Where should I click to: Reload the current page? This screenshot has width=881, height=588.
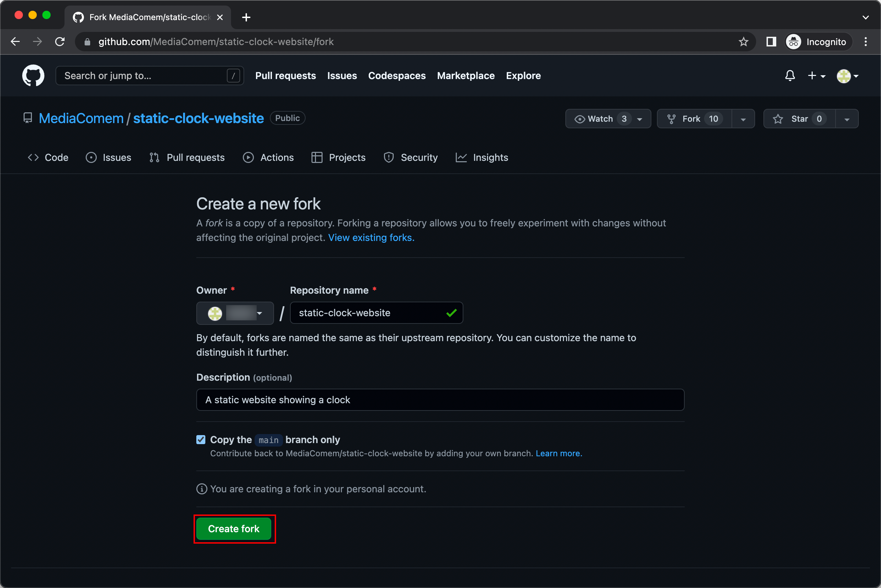tap(60, 42)
